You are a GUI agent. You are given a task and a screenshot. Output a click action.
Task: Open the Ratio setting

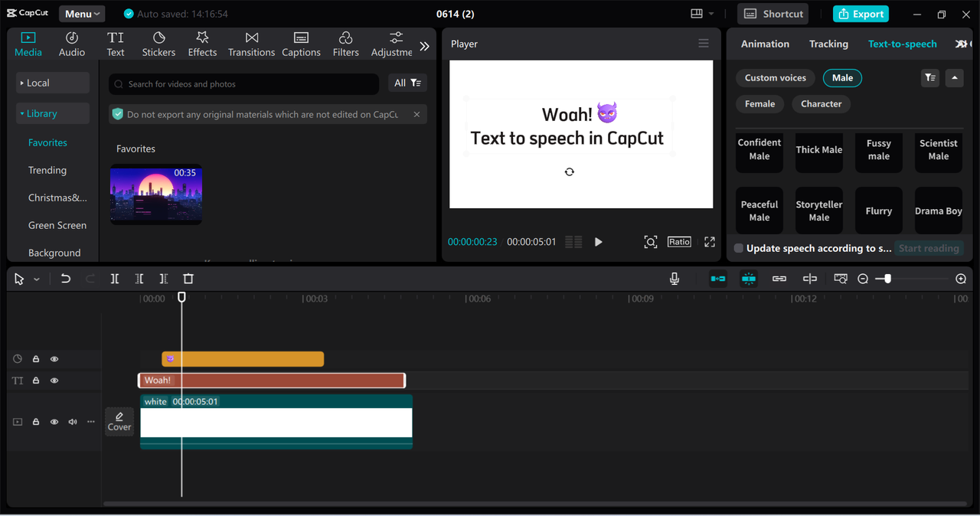coord(679,242)
